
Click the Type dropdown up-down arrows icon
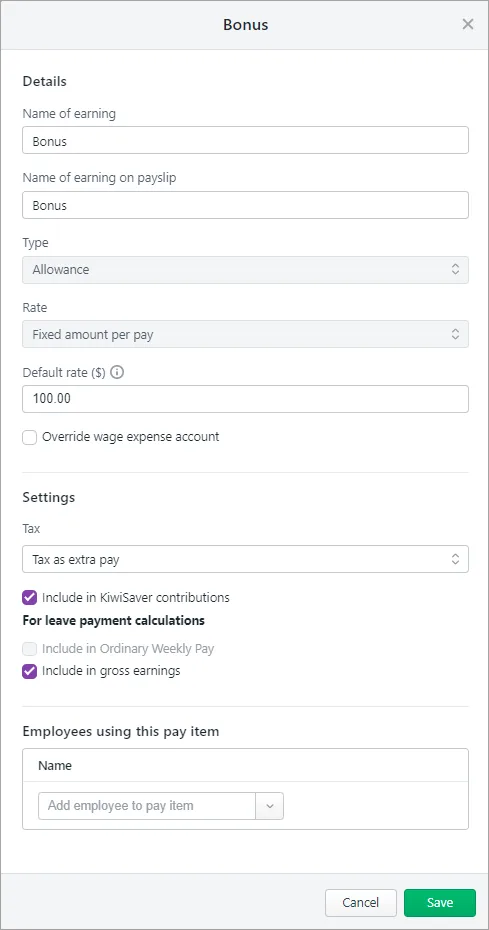(x=455, y=269)
